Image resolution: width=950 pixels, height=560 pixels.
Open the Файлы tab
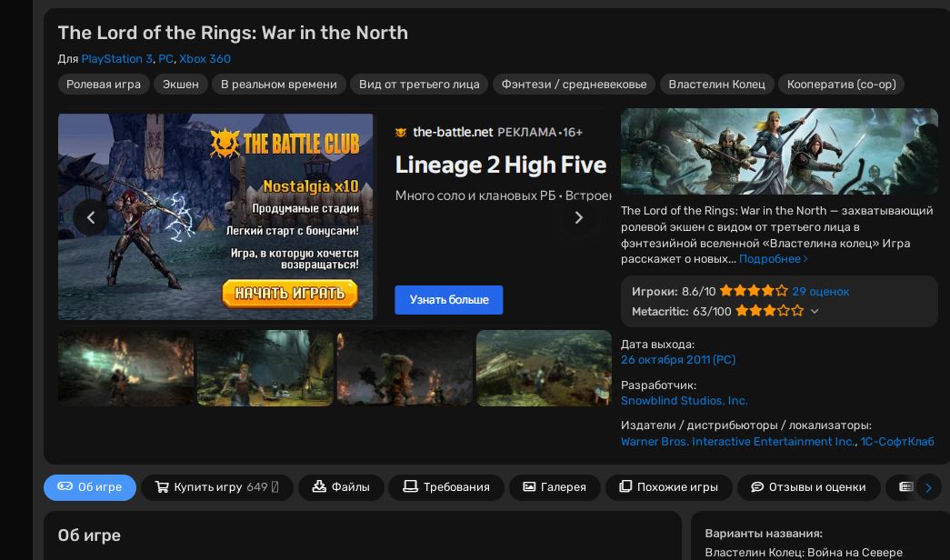[341, 487]
